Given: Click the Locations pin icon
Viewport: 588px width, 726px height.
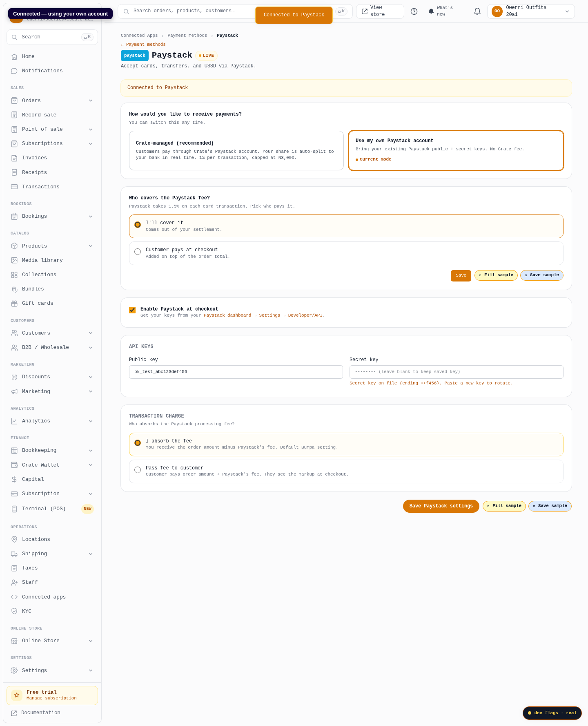Looking at the screenshot, I should pos(14,539).
